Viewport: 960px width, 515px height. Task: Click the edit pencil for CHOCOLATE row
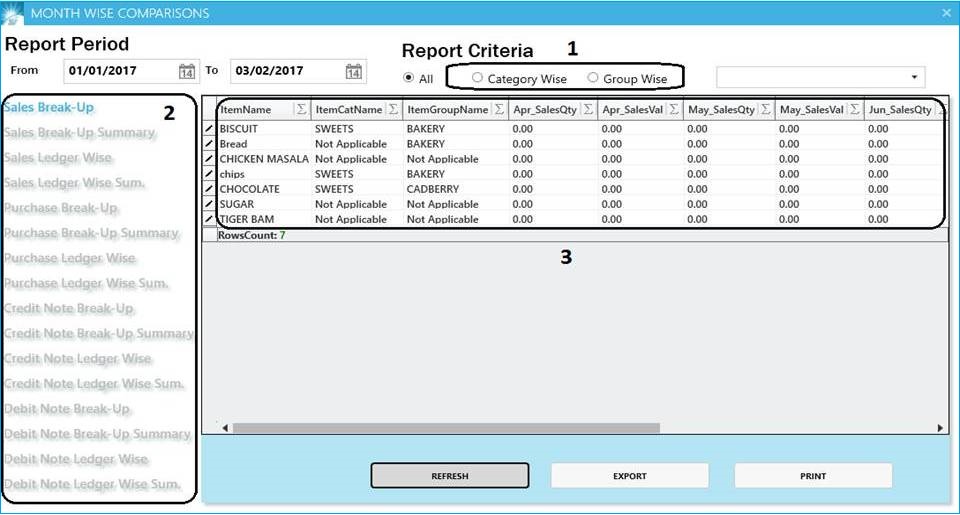point(209,189)
